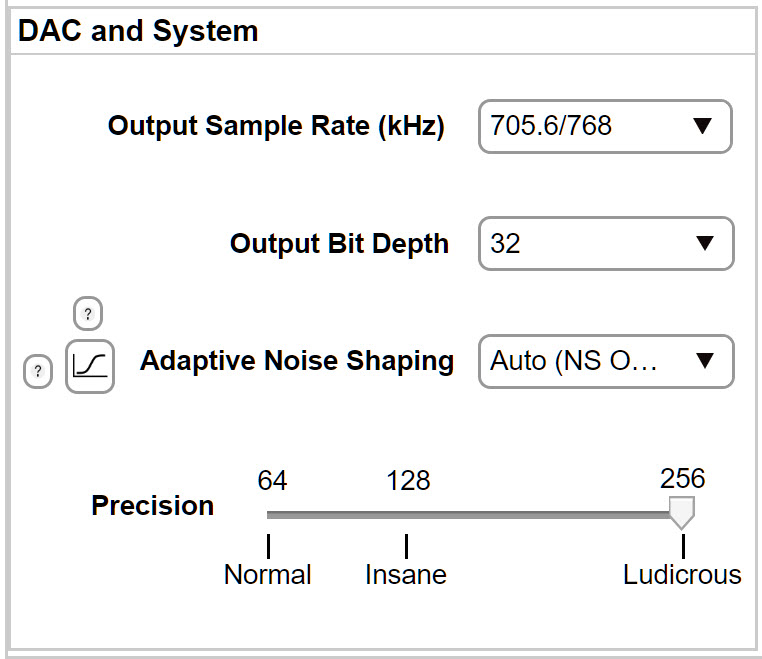
Task: Open the noise shaping curve graph icon
Action: (x=90, y=366)
